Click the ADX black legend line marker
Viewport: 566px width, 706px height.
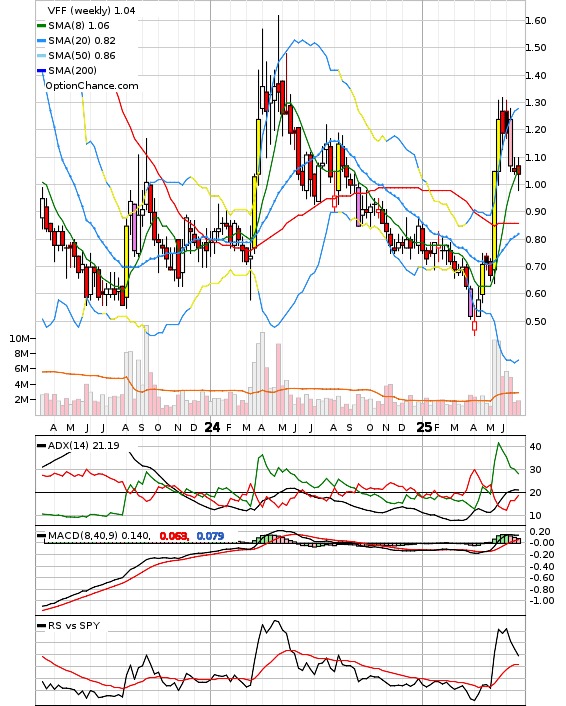[x=41, y=446]
